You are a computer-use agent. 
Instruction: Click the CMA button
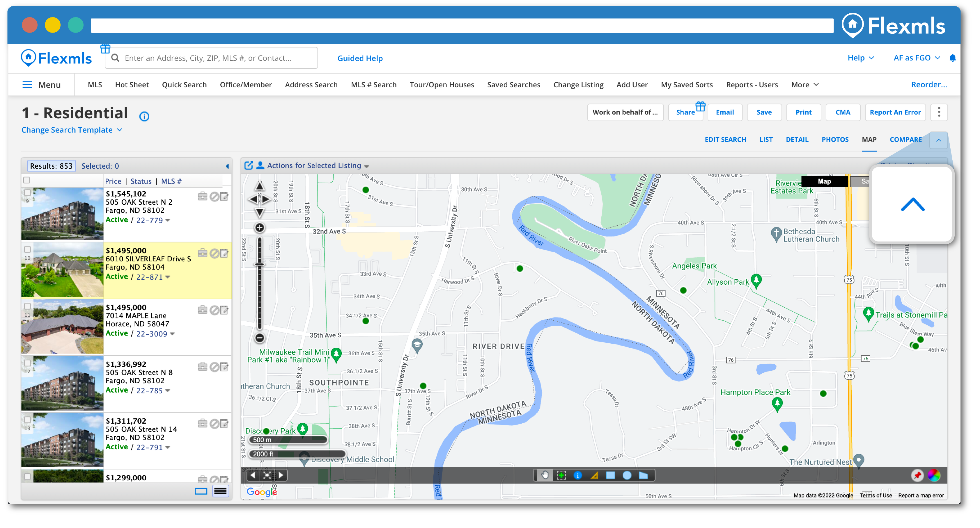click(843, 112)
